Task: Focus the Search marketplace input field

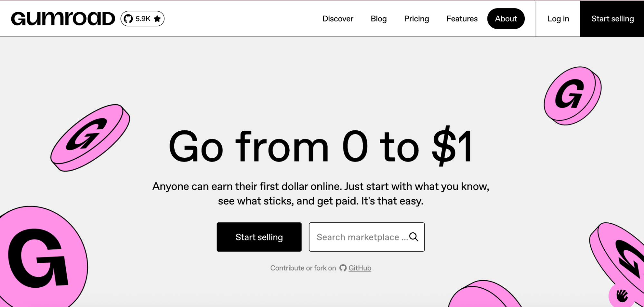Action: coord(367,237)
